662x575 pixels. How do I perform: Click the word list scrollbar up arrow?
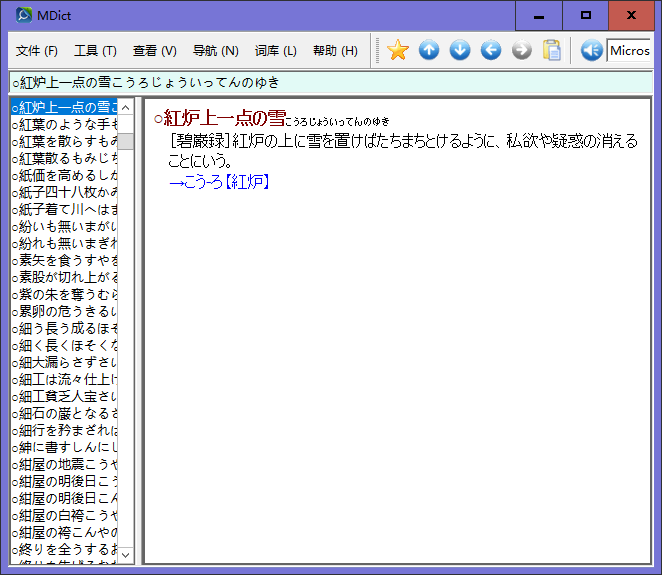tap(126, 107)
